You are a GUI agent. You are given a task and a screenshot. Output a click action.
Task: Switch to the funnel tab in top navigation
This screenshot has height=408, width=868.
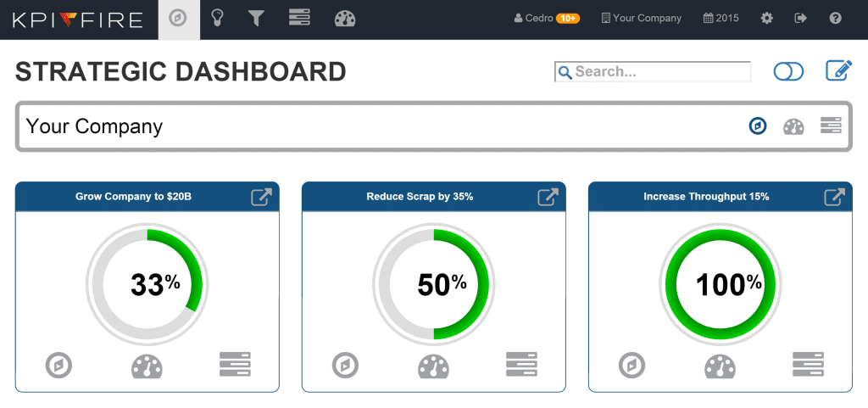pos(256,18)
